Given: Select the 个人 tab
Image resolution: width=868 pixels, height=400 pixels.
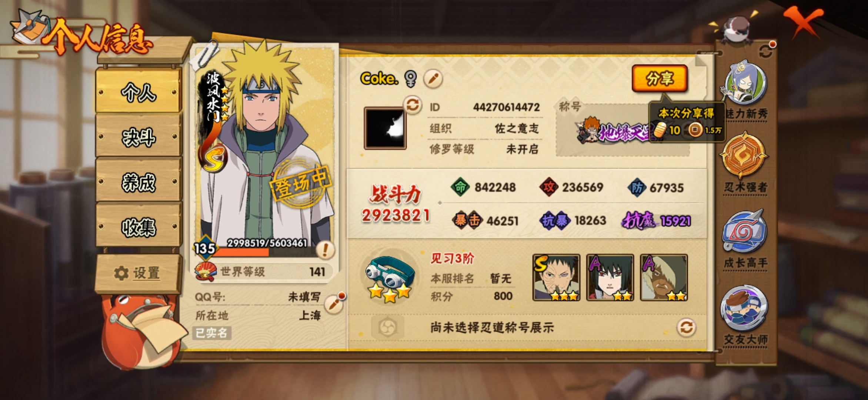Looking at the screenshot, I should 138,92.
